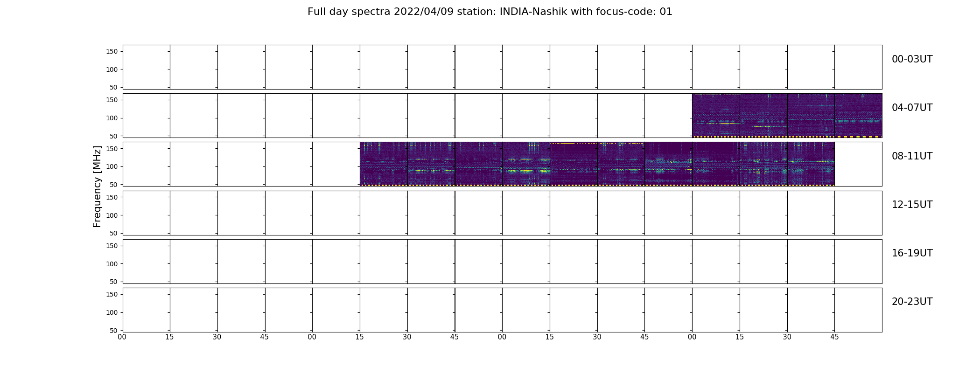The image size is (980, 373).
Task: Click the 50 tick label of the 04-07UT row
Action: click(114, 136)
